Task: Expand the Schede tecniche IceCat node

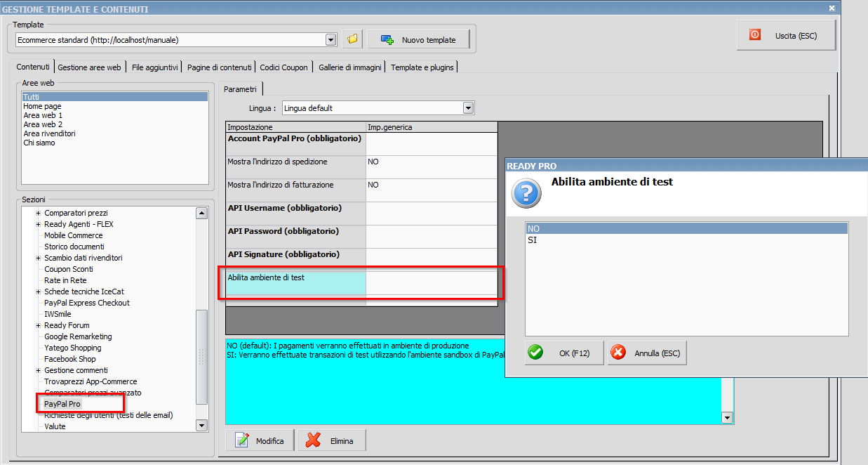Action: point(38,292)
